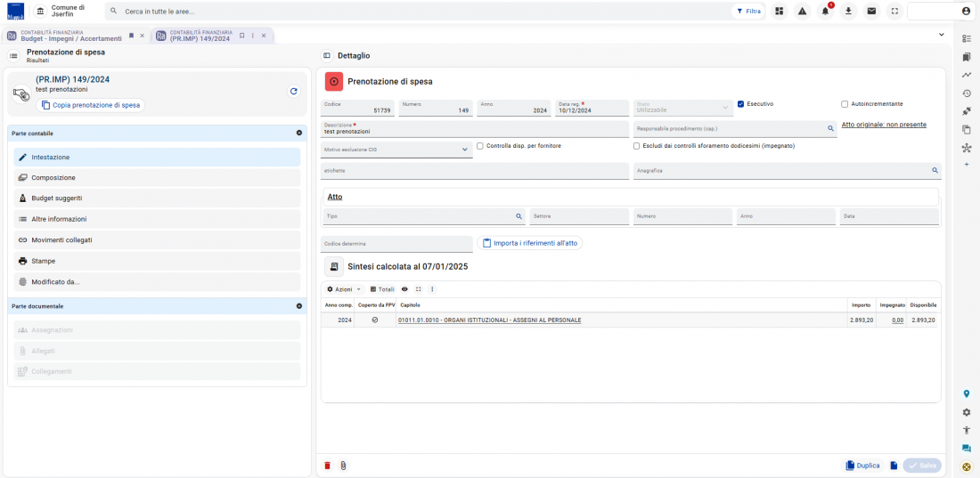Open the Azioni dropdown menu
Image resolution: width=980 pixels, height=478 pixels.
point(344,289)
